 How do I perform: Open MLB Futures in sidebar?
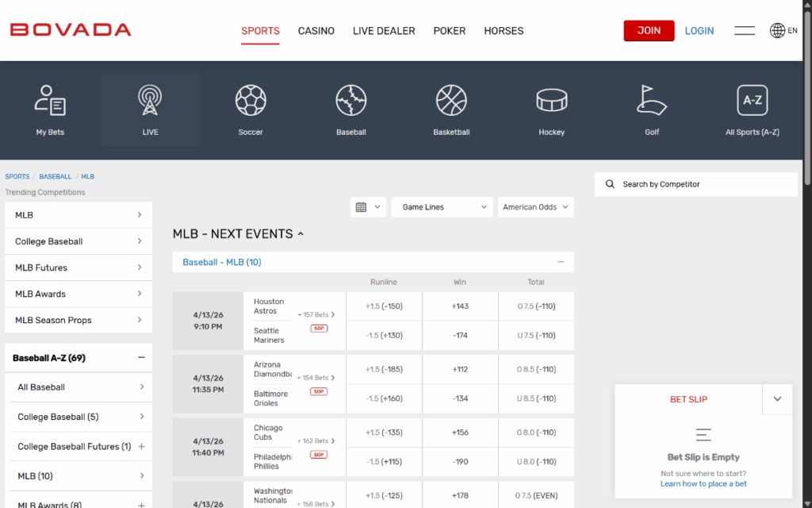pyautogui.click(x=79, y=268)
